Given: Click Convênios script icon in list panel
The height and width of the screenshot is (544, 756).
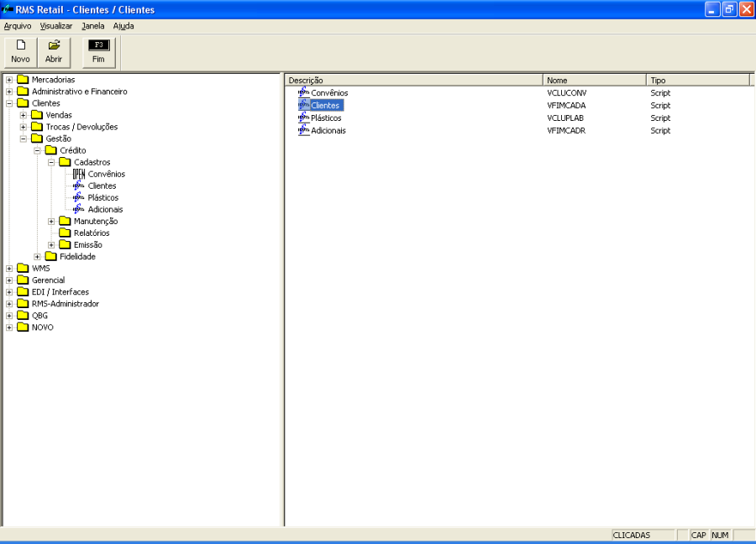Looking at the screenshot, I should pyautogui.click(x=304, y=92).
